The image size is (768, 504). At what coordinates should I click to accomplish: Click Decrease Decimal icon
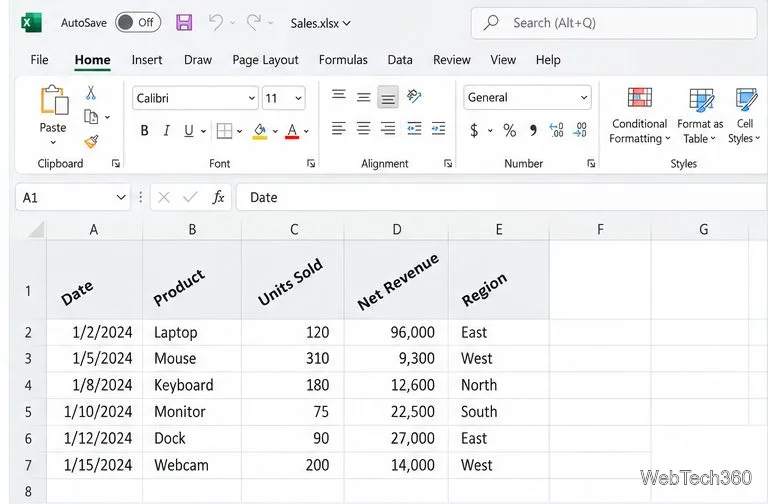[x=580, y=130]
